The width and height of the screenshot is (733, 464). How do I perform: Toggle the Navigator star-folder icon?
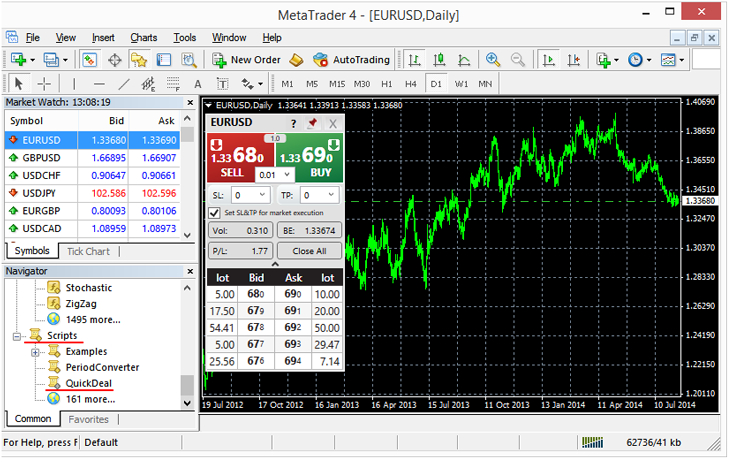click(139, 60)
